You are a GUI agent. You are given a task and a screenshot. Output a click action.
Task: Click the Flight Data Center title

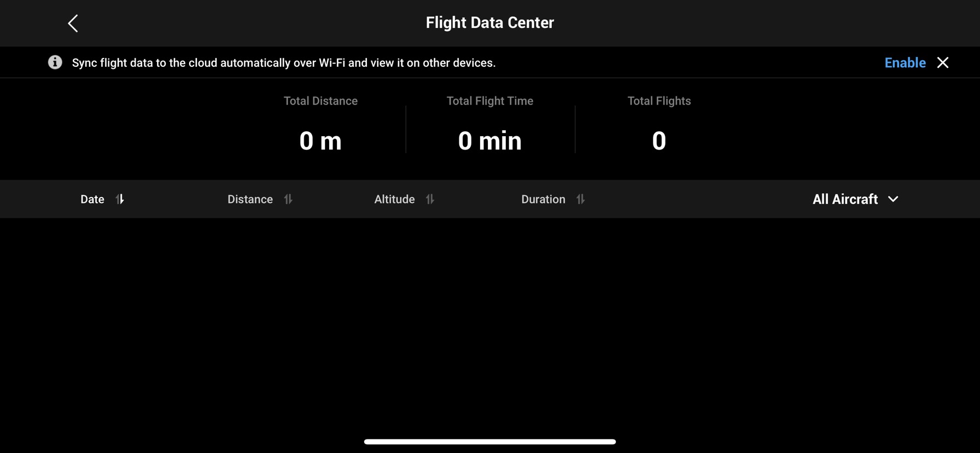489,22
